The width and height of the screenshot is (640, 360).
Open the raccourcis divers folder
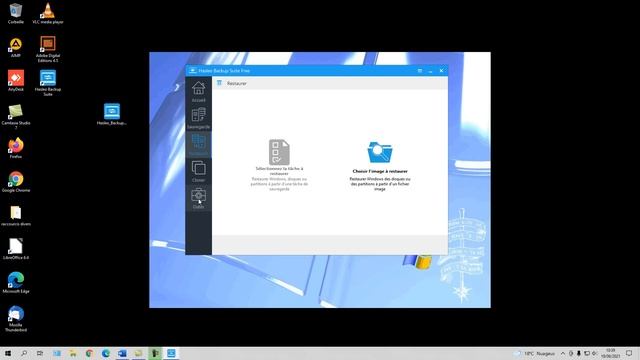pyautogui.click(x=16, y=216)
